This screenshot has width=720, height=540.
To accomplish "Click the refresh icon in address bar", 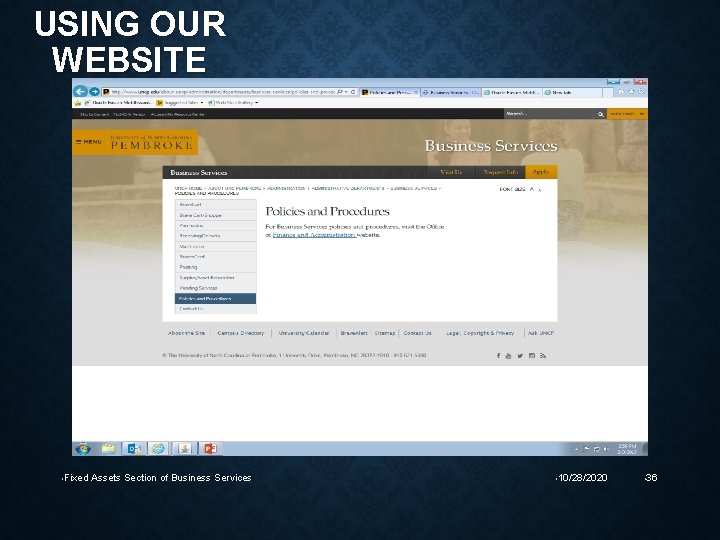I will 353,92.
